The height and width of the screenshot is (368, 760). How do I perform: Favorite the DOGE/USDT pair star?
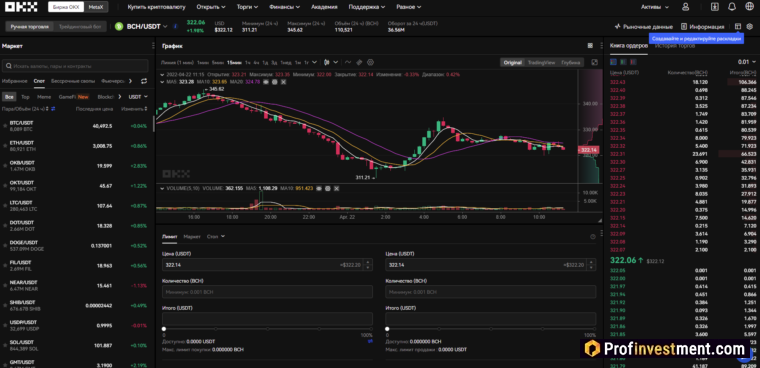point(5,245)
